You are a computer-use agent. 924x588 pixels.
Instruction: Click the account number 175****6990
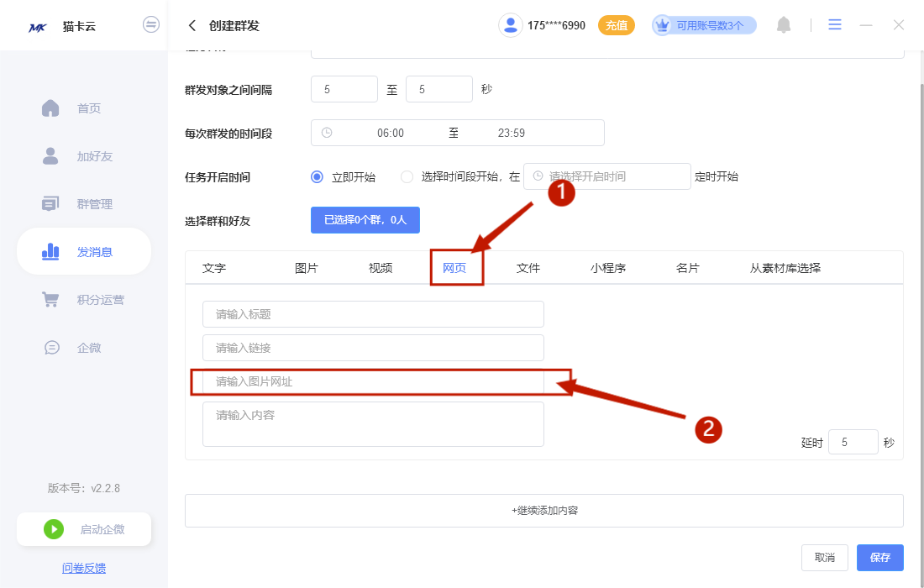tap(556, 25)
